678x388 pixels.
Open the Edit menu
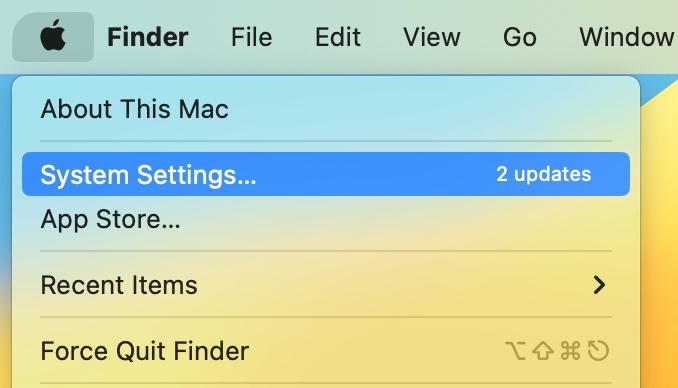(338, 37)
